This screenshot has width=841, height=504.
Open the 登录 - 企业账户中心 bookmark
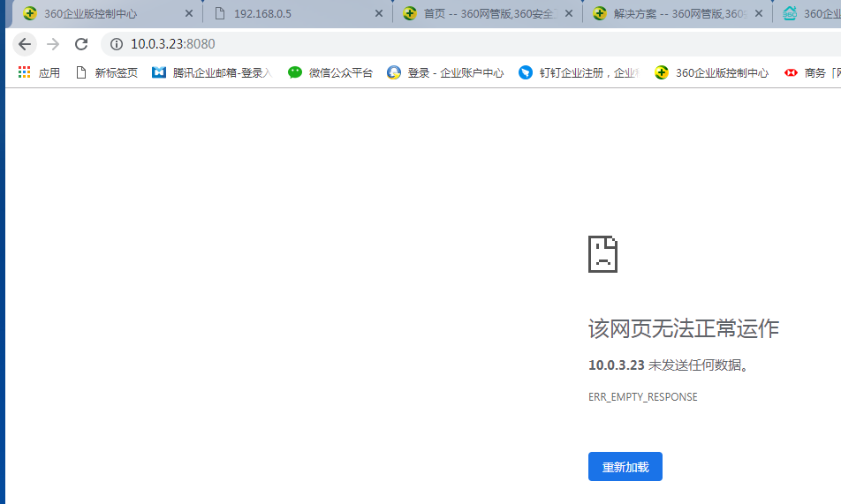tap(445, 73)
